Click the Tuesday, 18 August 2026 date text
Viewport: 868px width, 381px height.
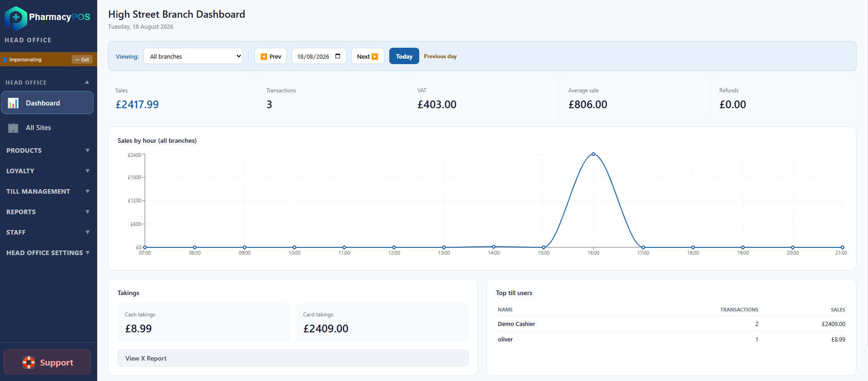[141, 27]
